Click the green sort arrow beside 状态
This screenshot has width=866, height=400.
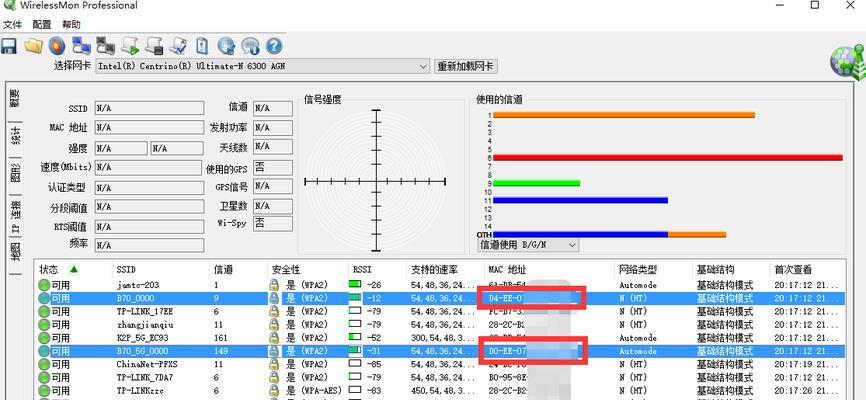[73, 270]
